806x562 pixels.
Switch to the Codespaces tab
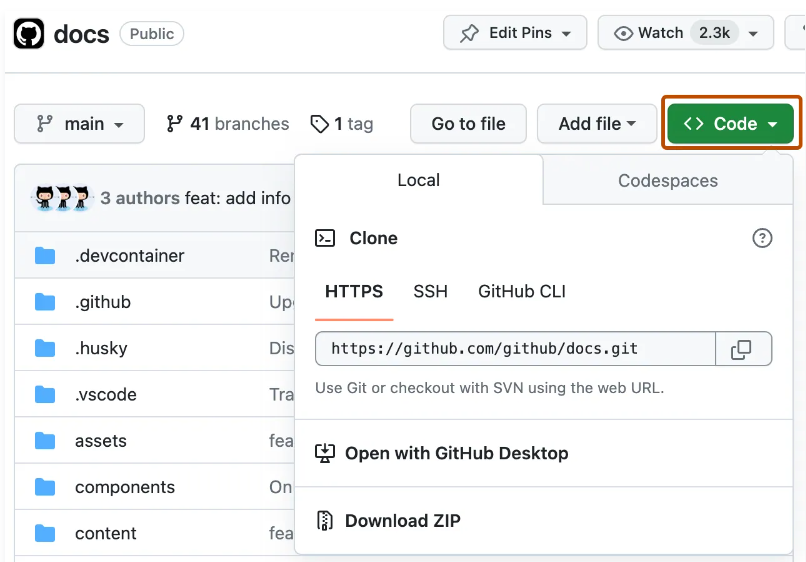coord(668,180)
